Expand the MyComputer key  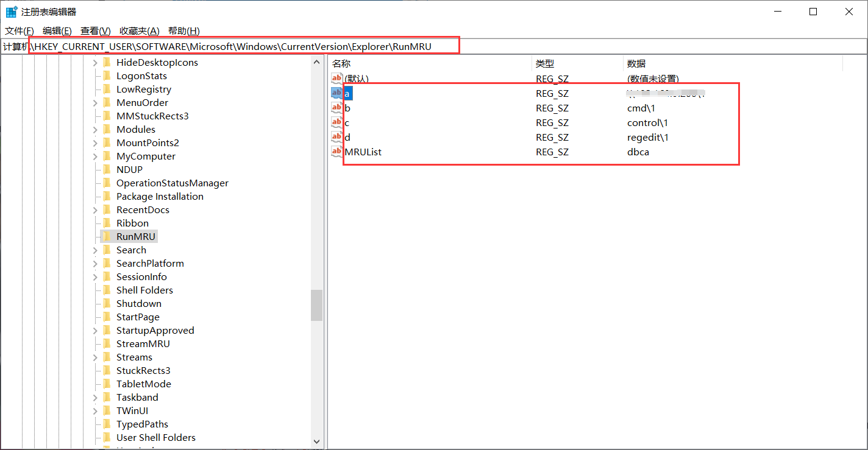pos(95,156)
